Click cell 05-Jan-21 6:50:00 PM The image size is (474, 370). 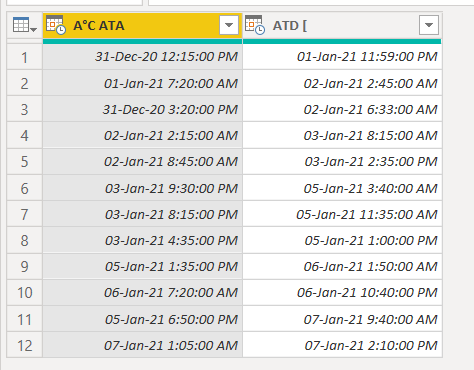[x=142, y=319]
